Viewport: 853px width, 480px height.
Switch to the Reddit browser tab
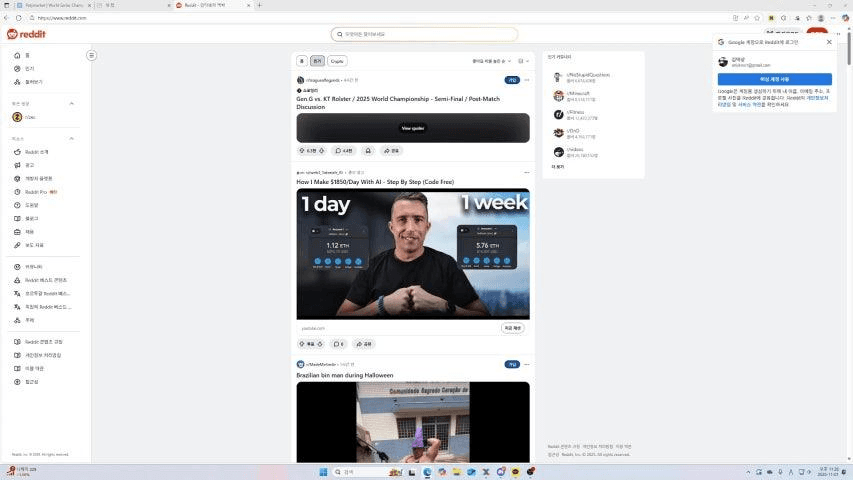click(x=210, y=5)
